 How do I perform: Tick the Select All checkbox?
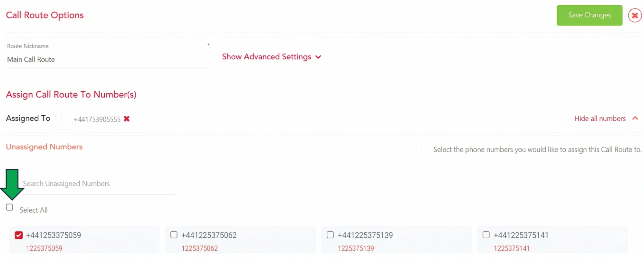pos(10,207)
